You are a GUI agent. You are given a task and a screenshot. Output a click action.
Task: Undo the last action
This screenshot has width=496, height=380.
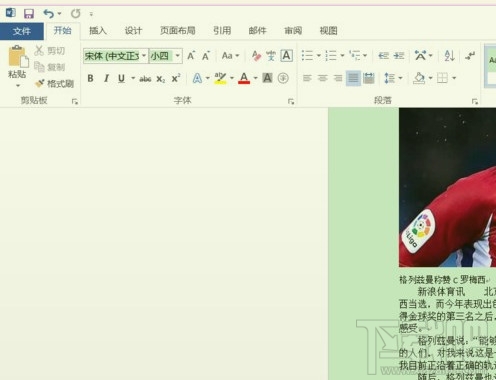coord(49,14)
